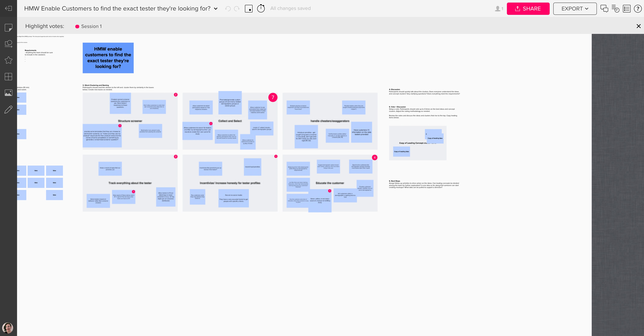This screenshot has width=644, height=336.
Task: Click the Copy of Leading Concept cluster label
Action: (418, 143)
